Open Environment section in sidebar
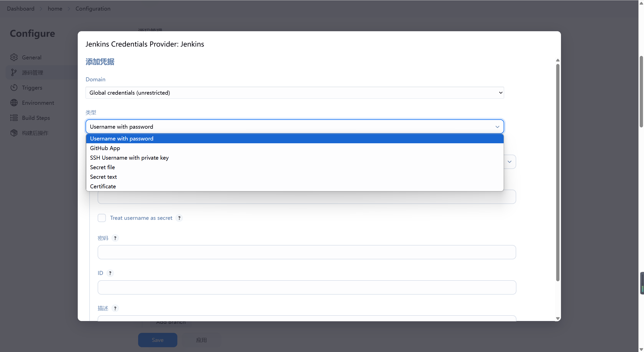This screenshot has height=352, width=644. tap(42, 103)
